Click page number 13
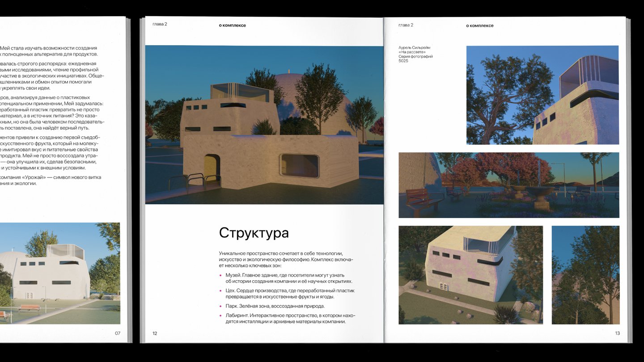 tap(618, 333)
